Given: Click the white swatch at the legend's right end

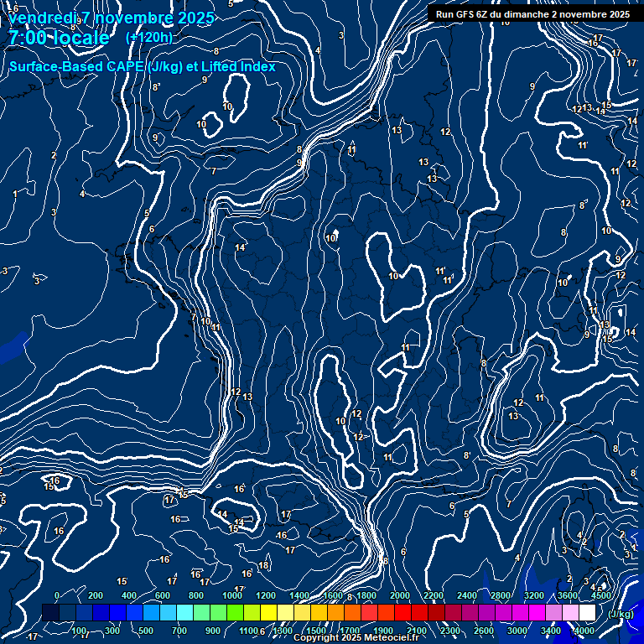Looking at the screenshot, I should (587, 613).
